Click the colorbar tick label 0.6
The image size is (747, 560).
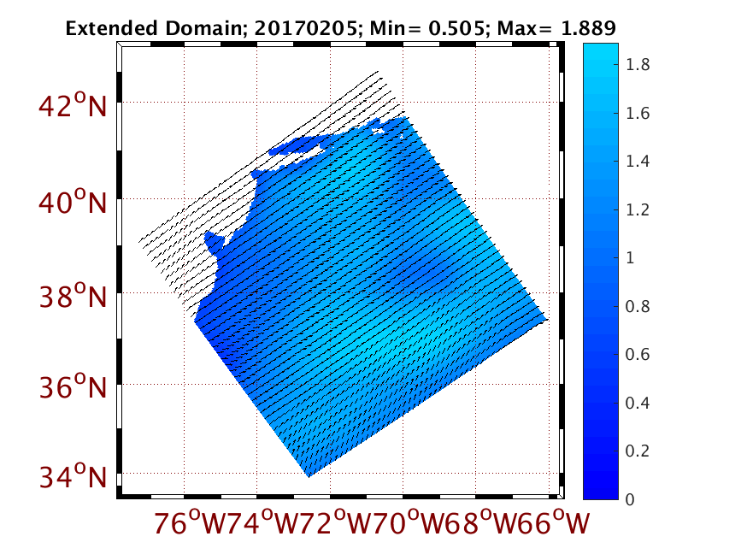(638, 354)
